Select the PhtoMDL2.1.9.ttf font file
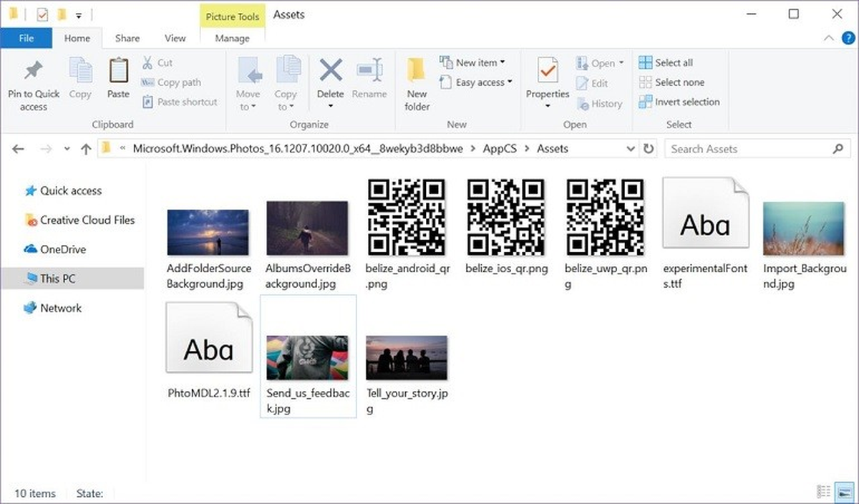The image size is (859, 504). pos(208,351)
